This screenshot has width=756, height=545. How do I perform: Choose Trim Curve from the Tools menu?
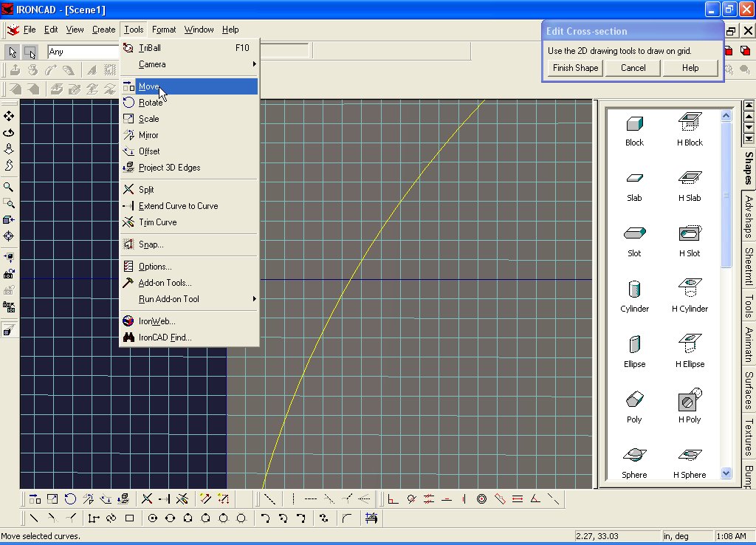(x=189, y=222)
